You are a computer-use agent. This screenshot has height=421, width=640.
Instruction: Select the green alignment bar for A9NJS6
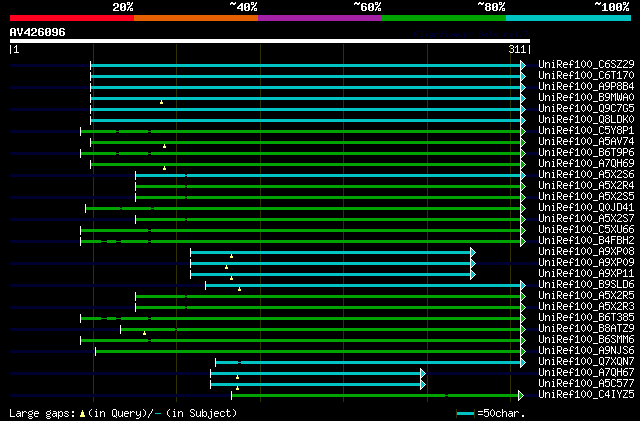click(308, 352)
